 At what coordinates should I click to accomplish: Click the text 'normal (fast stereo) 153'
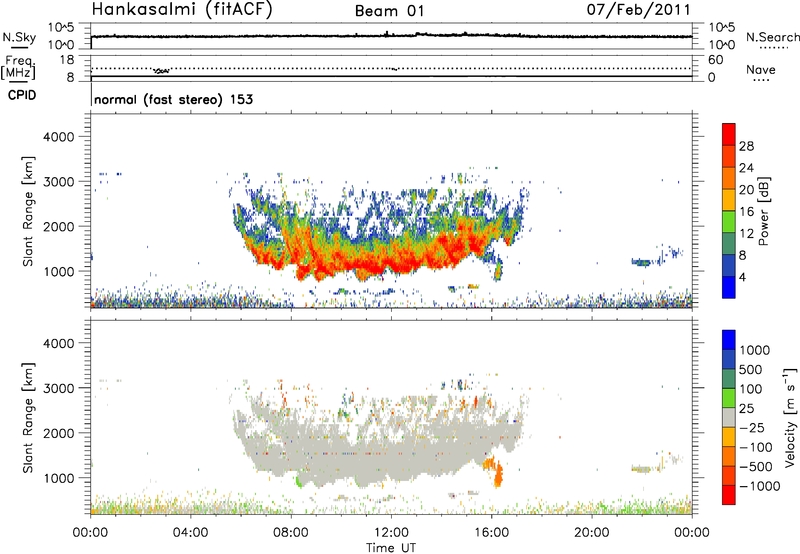173,99
